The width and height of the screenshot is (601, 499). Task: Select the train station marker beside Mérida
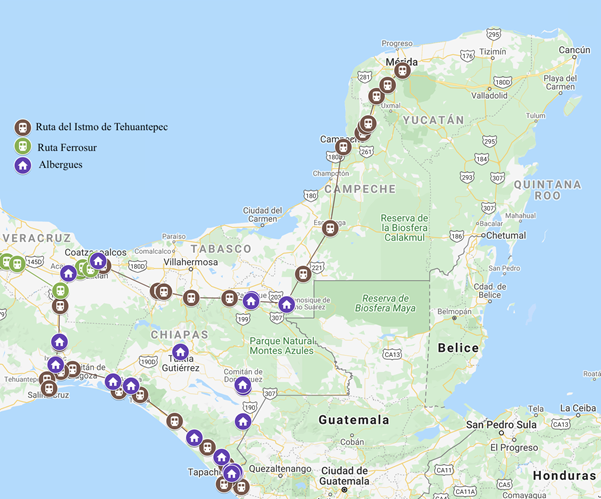402,71
